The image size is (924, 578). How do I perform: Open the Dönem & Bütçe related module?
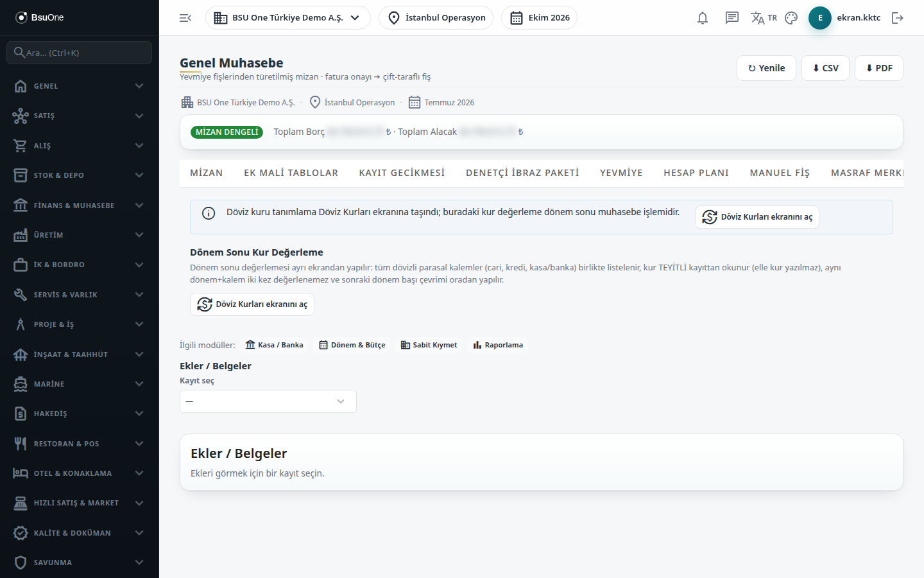point(352,345)
